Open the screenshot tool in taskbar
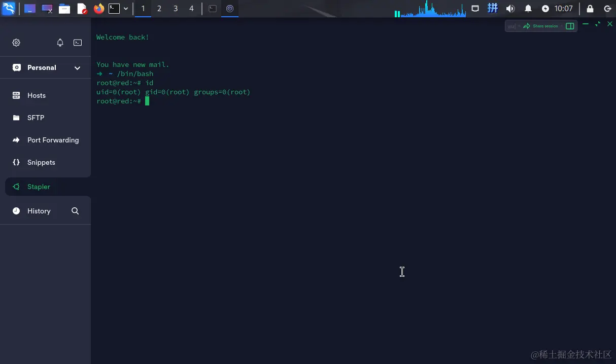 point(47,9)
